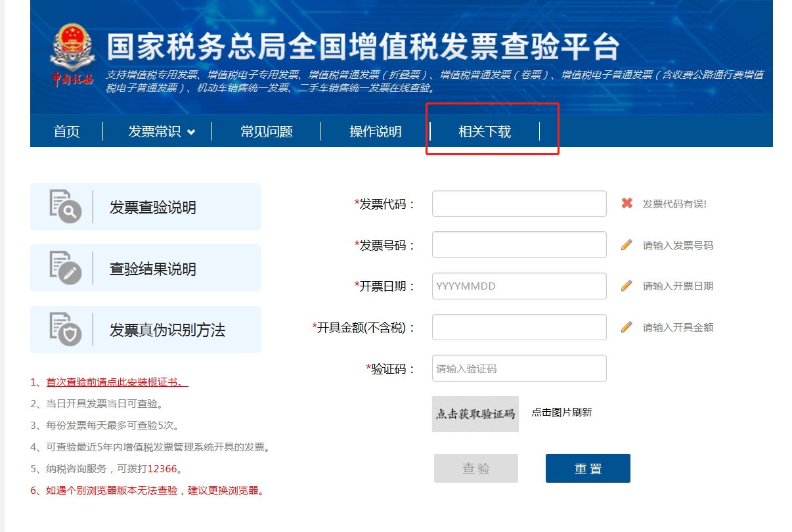The width and height of the screenshot is (792, 532).
Task: Open the 相关下载 navigation tab
Action: point(485,131)
